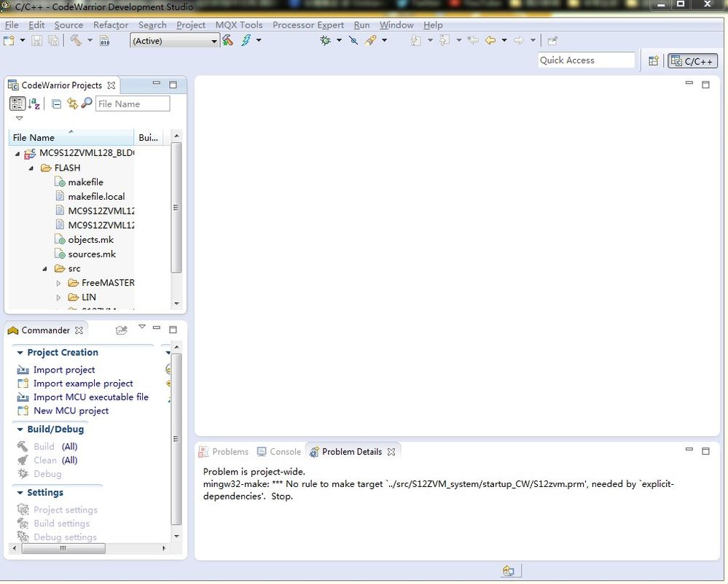Click New MCU project link

71,411
